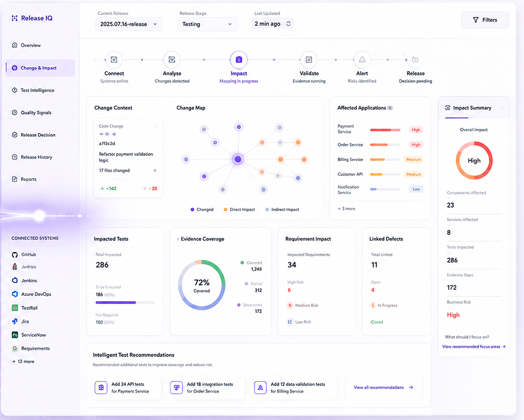The width and height of the screenshot is (524, 420).
Task: Click the central changed node in Change Map
Action: (238, 159)
